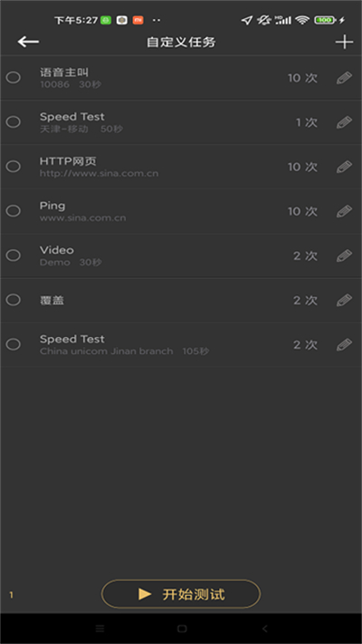
Task: Edit the 天津-移动 Speed Test pencil icon
Action: point(344,122)
